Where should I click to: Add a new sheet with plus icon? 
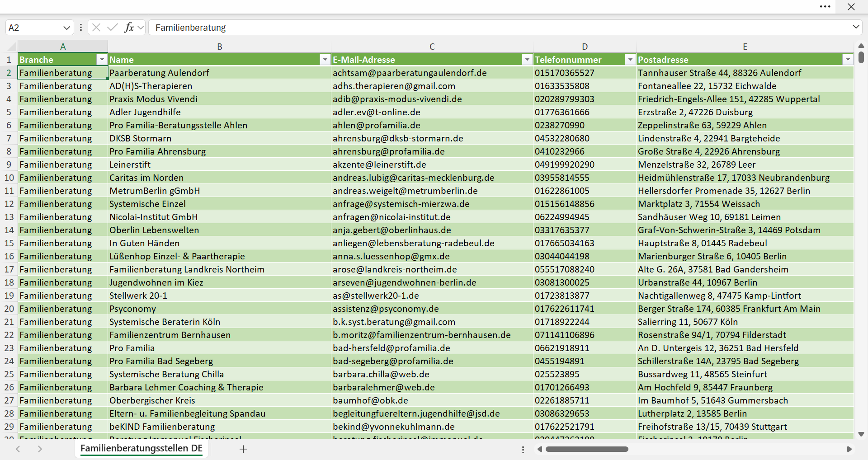[x=243, y=449]
